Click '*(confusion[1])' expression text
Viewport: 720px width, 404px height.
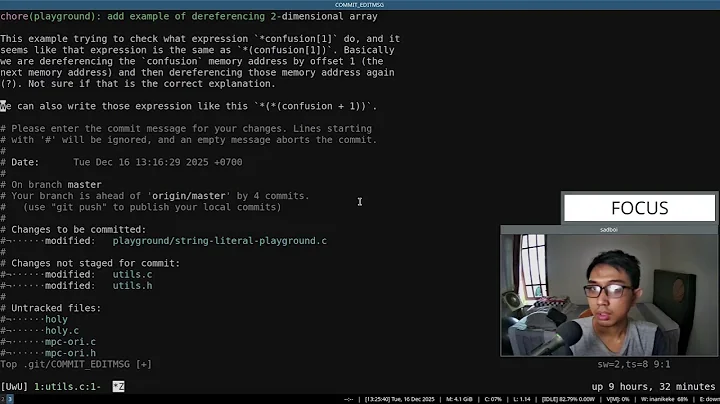click(287, 50)
